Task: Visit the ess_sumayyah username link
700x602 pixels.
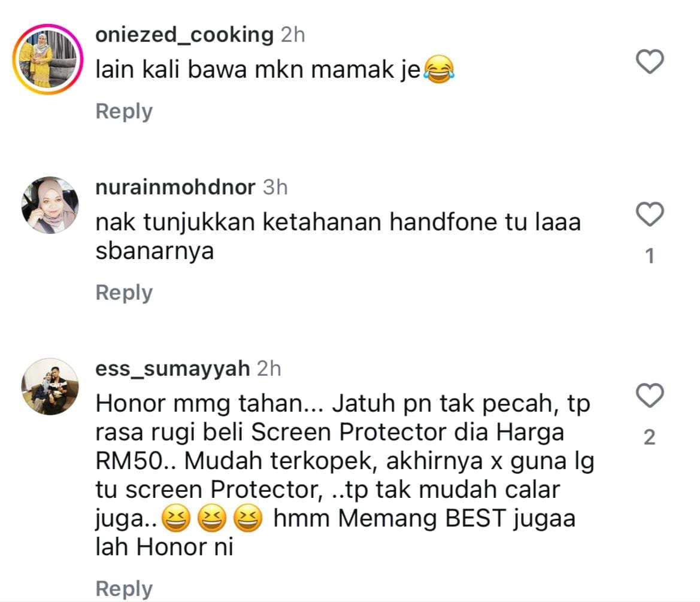Action: tap(173, 369)
